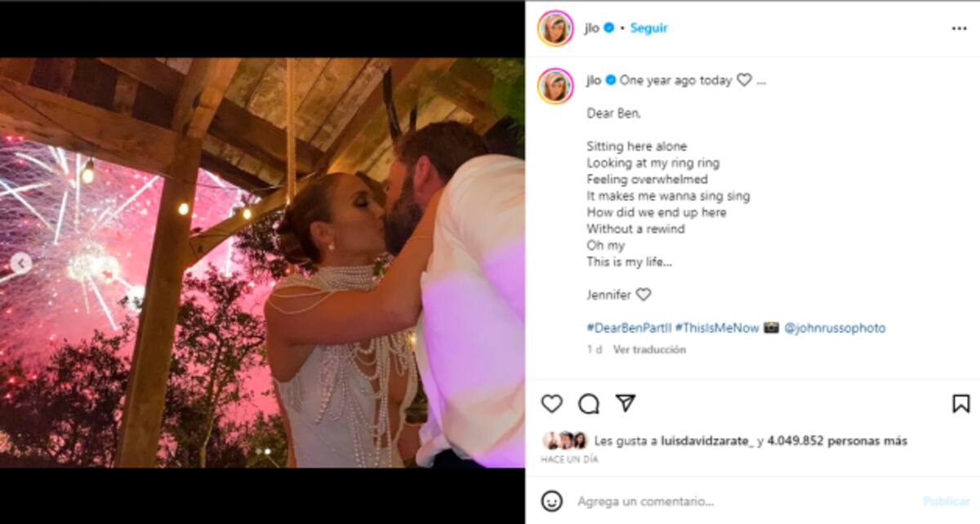The height and width of the screenshot is (524, 980).
Task: Show translation with Ver traducción
Action: 649,349
